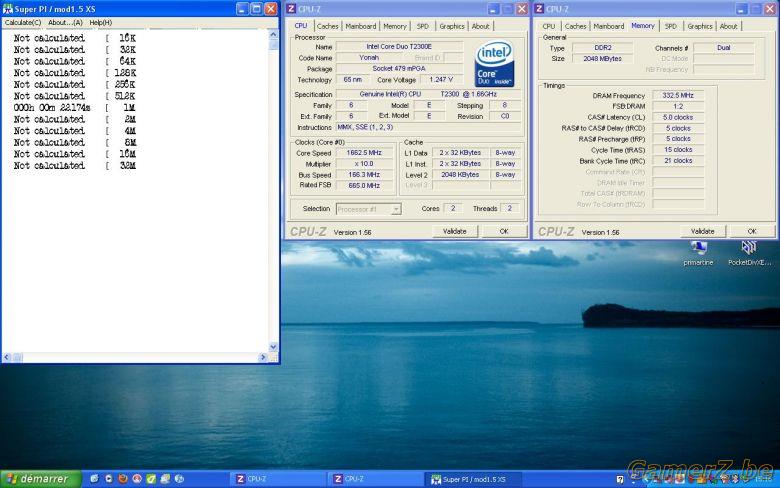The image size is (780, 488).
Task: Click OK in the Memory-tab CPU-Z window
Action: (752, 231)
